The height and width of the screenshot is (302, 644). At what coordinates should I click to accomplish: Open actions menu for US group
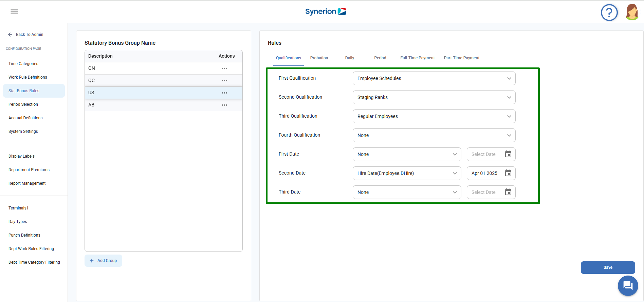coord(224,93)
